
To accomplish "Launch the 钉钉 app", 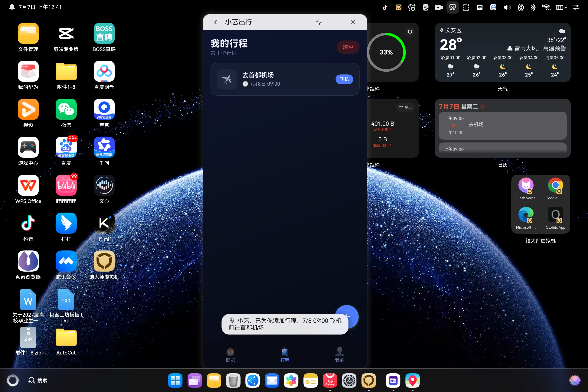I will tap(66, 223).
